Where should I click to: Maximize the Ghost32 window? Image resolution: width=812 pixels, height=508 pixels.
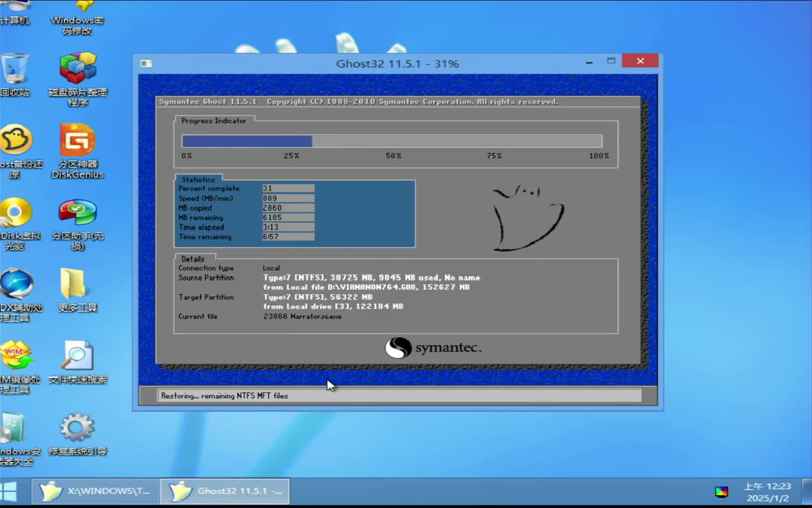[611, 61]
